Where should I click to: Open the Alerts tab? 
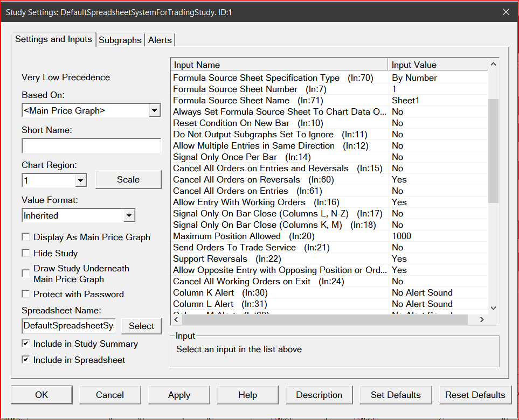tap(160, 40)
